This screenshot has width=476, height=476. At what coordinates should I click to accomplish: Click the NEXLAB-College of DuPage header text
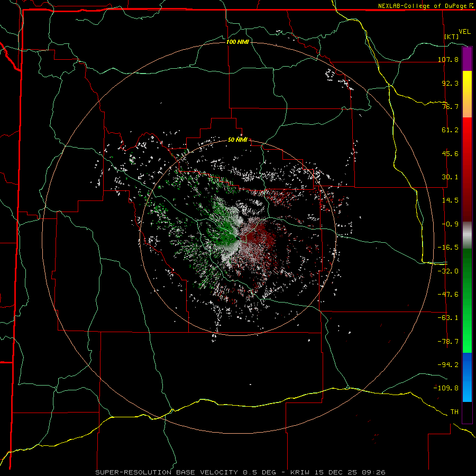pos(423,6)
